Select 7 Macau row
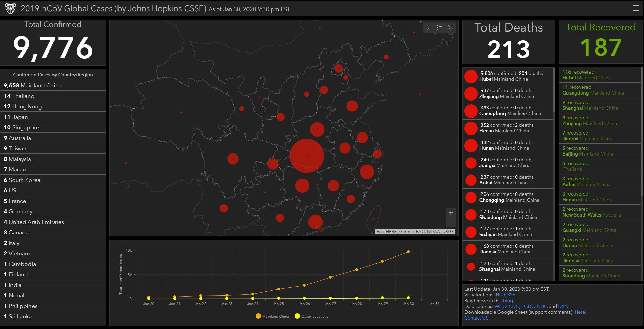The image size is (644, 329). coord(53,169)
